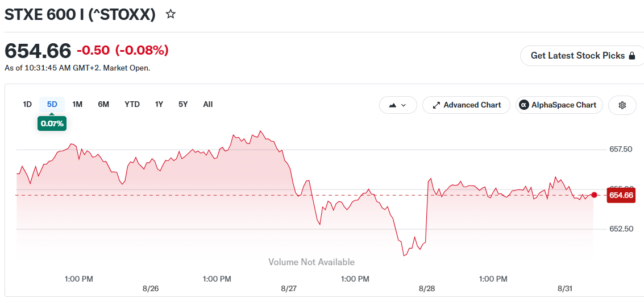Click the expand arrows icon on Advanced Chart

pyautogui.click(x=437, y=105)
